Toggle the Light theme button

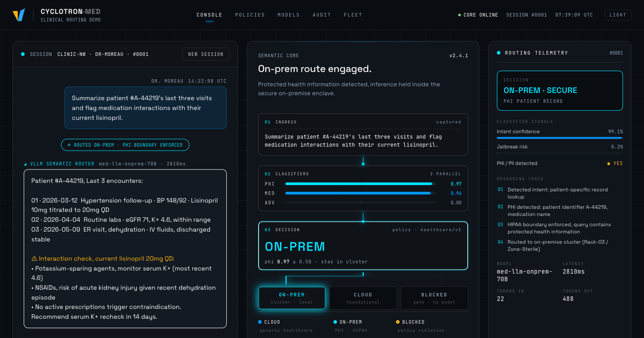[x=618, y=15]
